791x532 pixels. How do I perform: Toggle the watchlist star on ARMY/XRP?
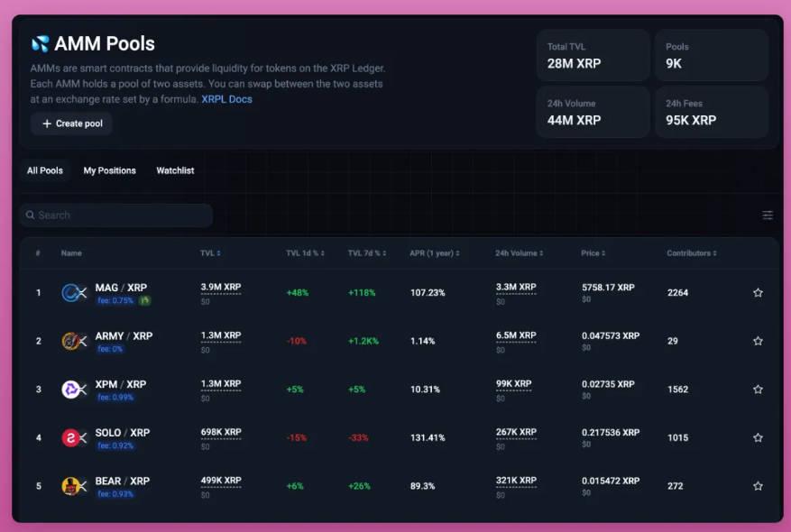coord(758,341)
